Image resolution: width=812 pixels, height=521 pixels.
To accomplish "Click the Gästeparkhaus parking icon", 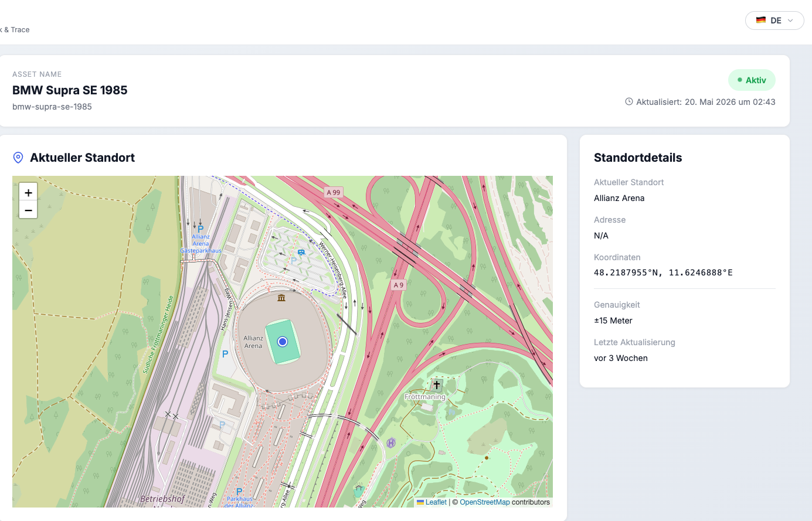I will click(x=201, y=229).
